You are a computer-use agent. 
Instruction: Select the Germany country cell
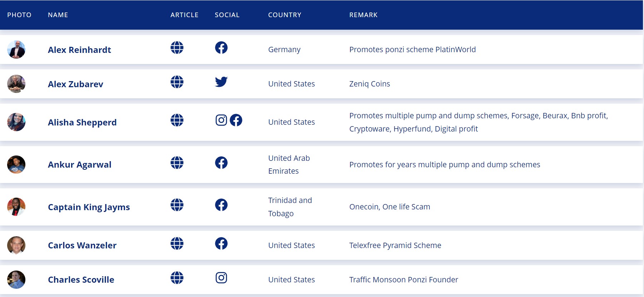pos(284,50)
